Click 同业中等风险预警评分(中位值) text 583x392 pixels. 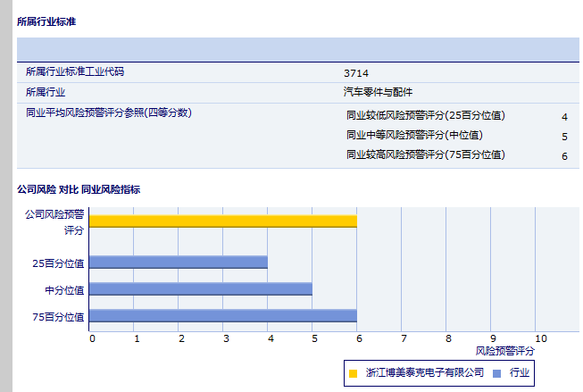coord(413,135)
